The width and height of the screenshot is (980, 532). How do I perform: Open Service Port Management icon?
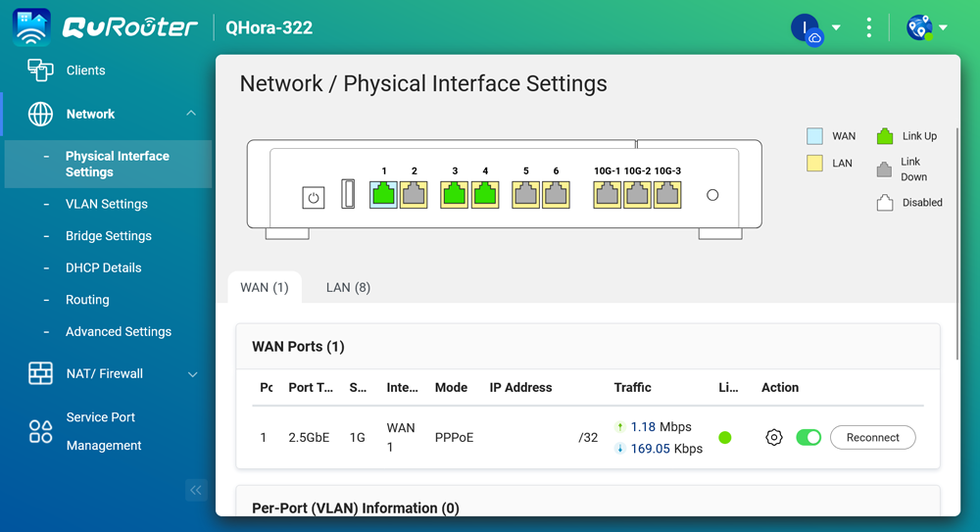pos(40,431)
